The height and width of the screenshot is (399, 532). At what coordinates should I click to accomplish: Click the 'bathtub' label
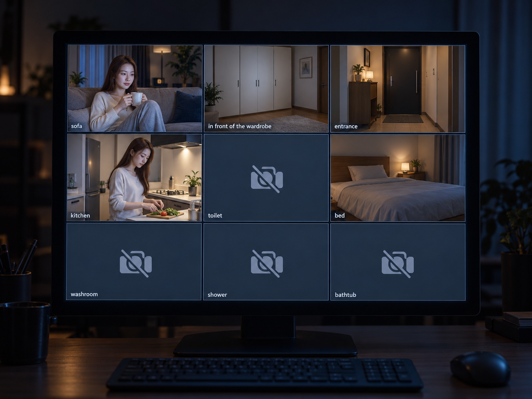[345, 295]
